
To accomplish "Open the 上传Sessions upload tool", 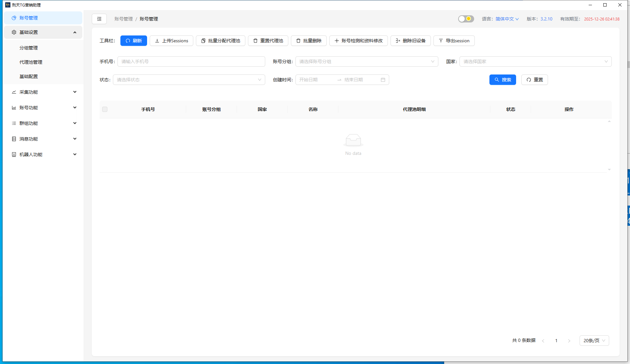I will 171,41.
